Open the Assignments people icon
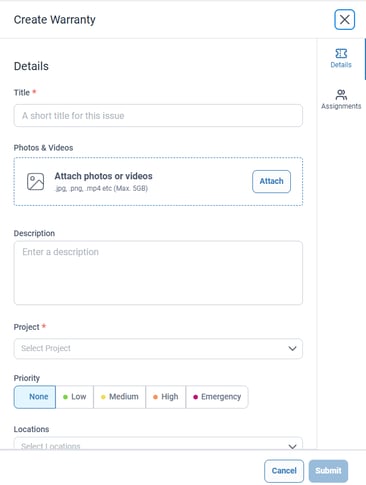The width and height of the screenshot is (366, 485). coord(341,95)
